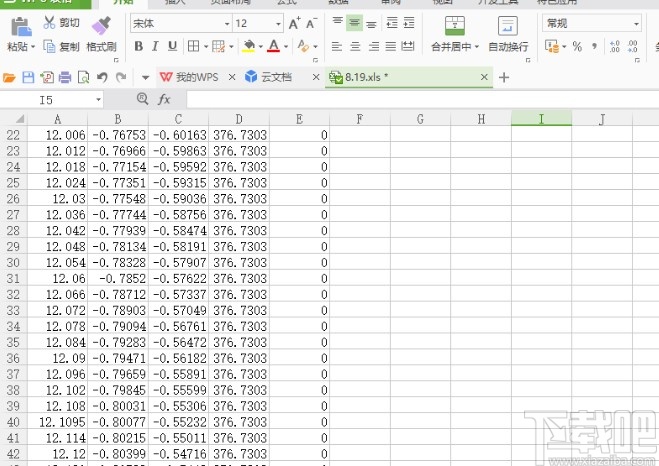The width and height of the screenshot is (659, 466).
Task: Align text right
Action: pos(374,46)
